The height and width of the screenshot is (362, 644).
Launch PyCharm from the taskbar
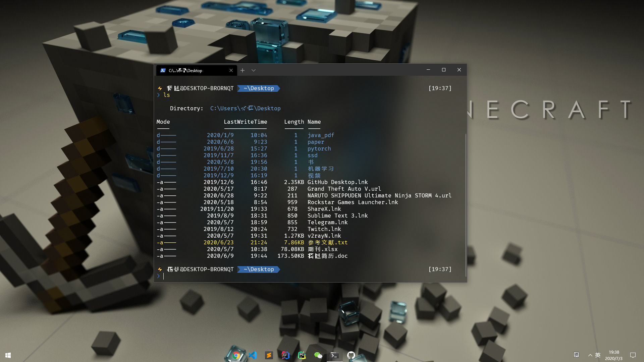click(x=302, y=355)
